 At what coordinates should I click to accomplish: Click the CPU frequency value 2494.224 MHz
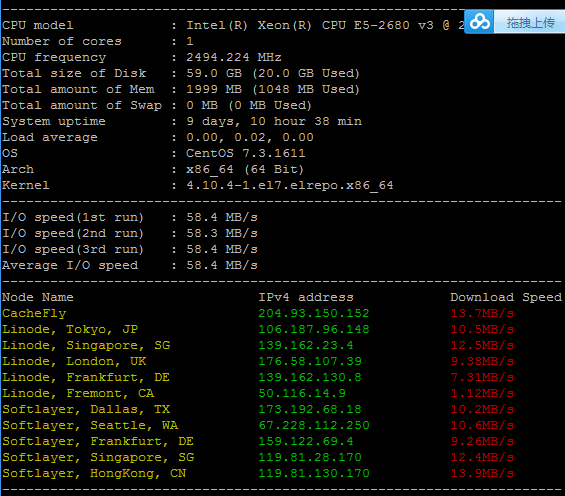pyautogui.click(x=233, y=57)
